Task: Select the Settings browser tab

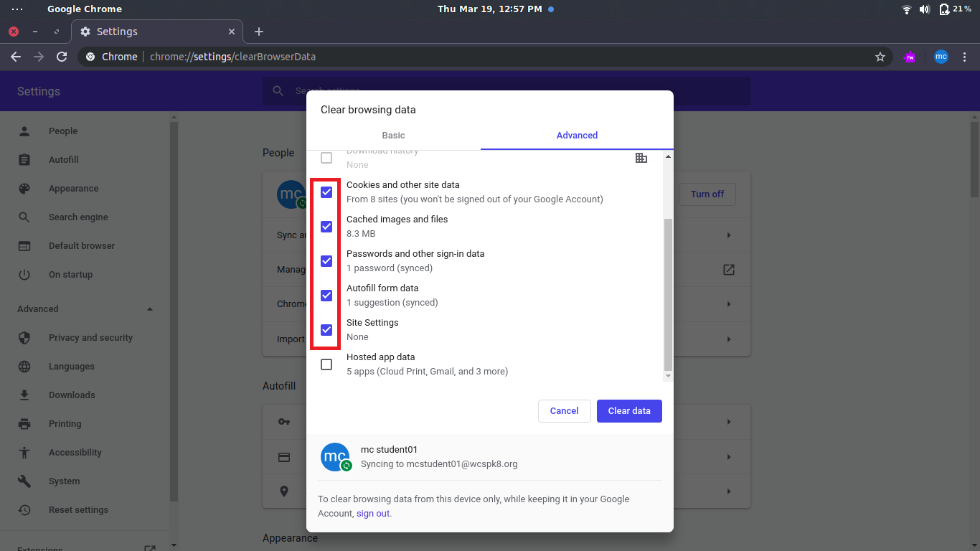Action: (x=157, y=32)
